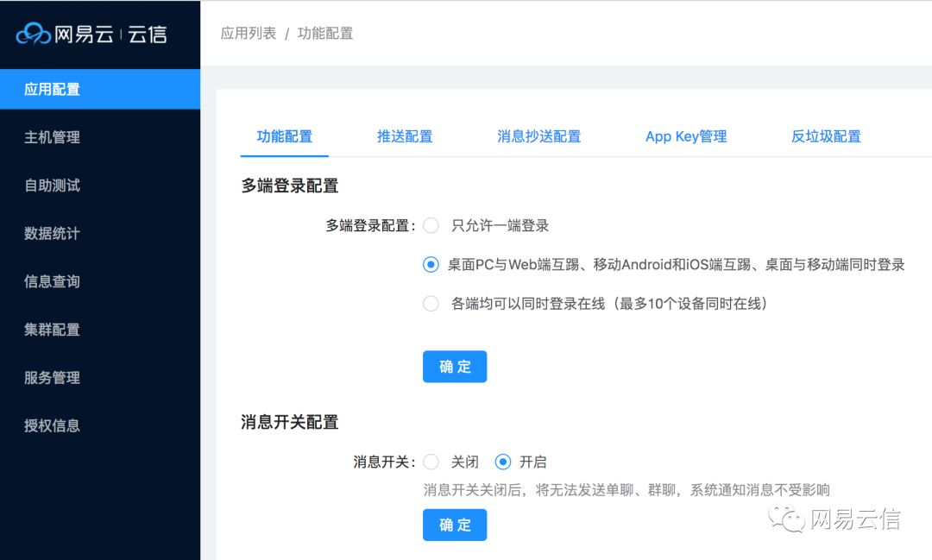Open the 消息抄送配置 tab
This screenshot has width=932, height=560.
pyautogui.click(x=539, y=136)
